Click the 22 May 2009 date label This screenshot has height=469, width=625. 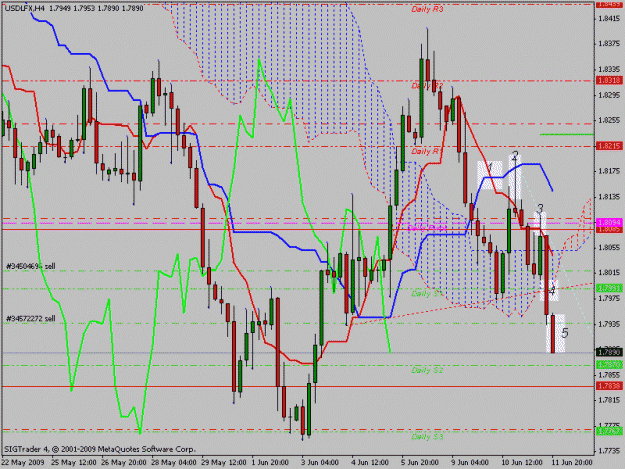pyautogui.click(x=23, y=463)
